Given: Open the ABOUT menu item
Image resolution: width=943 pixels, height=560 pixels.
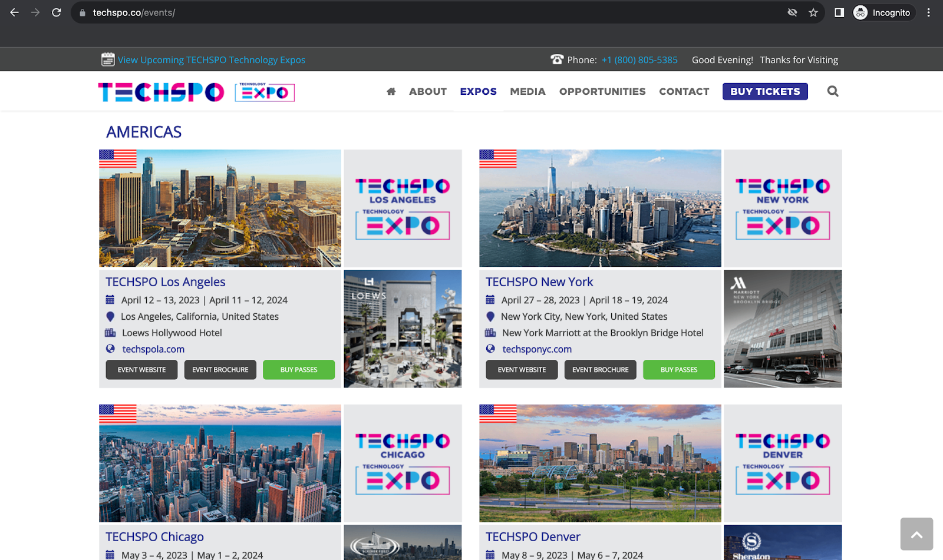Looking at the screenshot, I should point(428,91).
